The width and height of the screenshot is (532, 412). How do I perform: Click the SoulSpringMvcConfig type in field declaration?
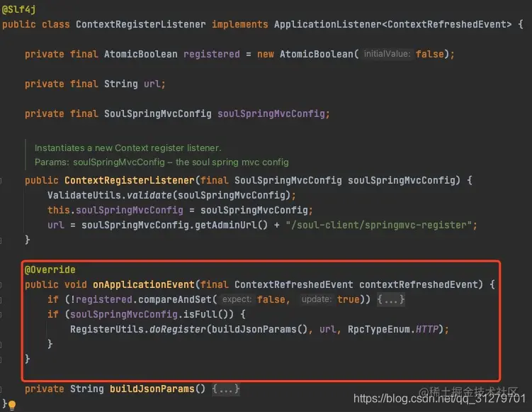click(x=158, y=113)
